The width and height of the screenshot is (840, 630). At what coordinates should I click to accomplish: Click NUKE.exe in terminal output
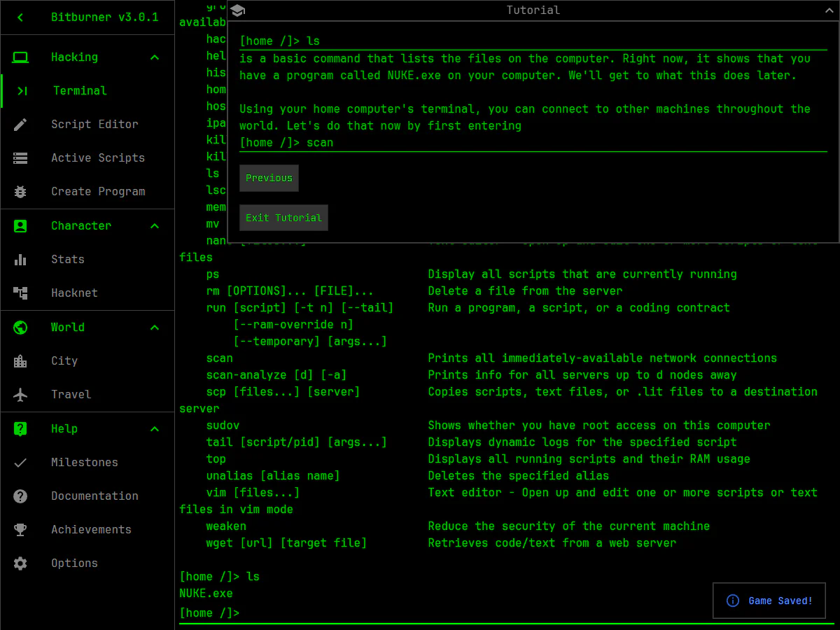206,594
